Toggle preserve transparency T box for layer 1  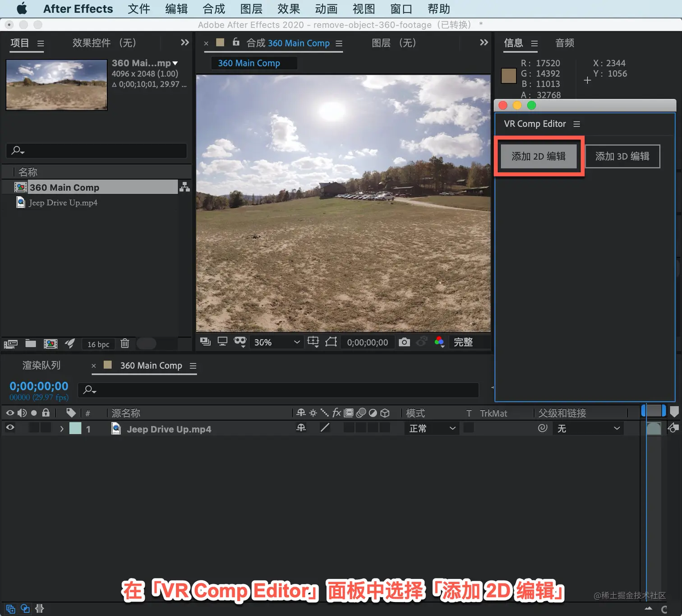click(x=469, y=427)
